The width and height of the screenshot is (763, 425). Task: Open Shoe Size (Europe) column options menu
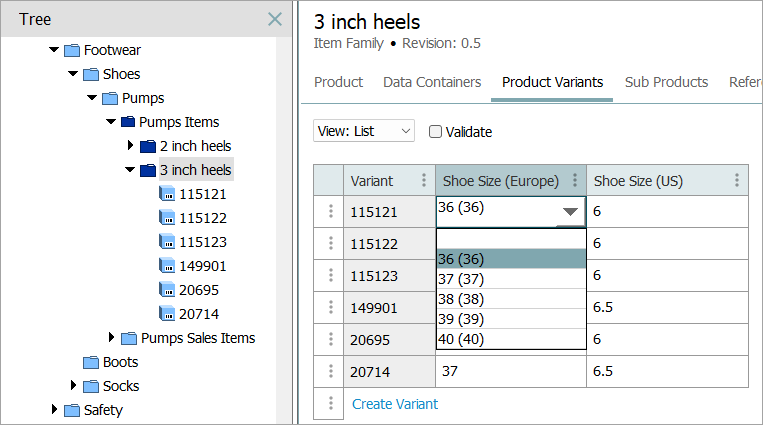pyautogui.click(x=574, y=181)
